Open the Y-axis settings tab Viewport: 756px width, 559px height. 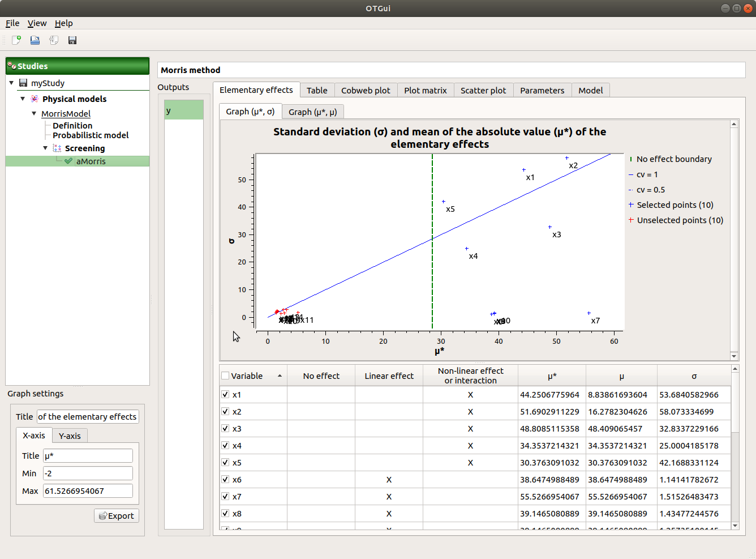[70, 436]
